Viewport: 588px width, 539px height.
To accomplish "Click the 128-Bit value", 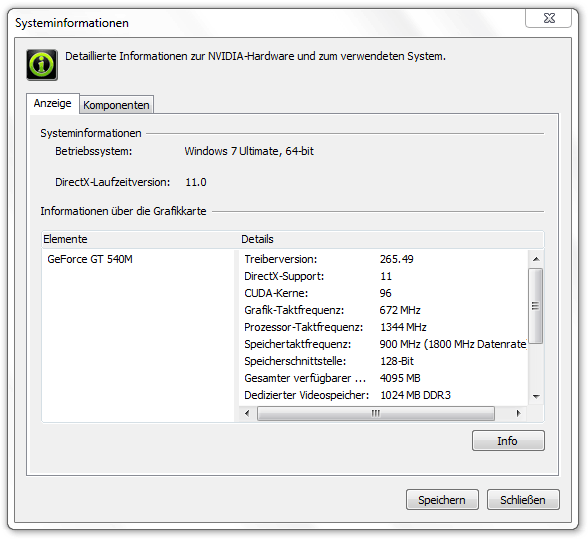I will coord(397,361).
